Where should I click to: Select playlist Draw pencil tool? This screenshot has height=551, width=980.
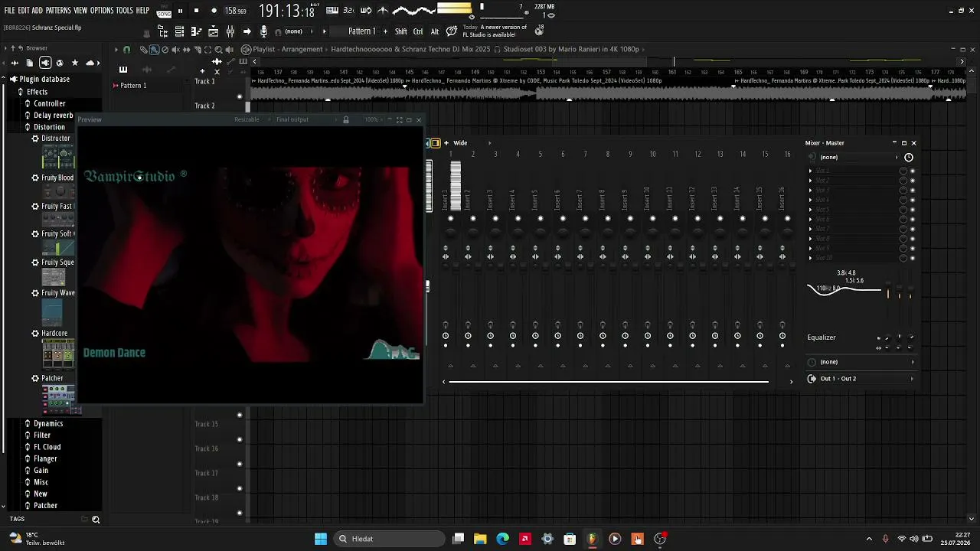tap(142, 50)
